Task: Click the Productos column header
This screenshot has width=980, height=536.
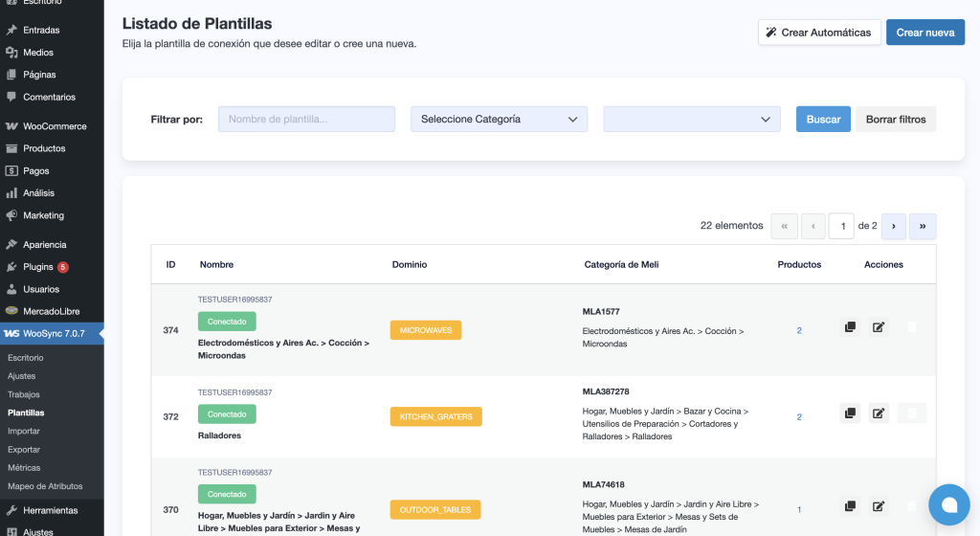Action: 799,265
